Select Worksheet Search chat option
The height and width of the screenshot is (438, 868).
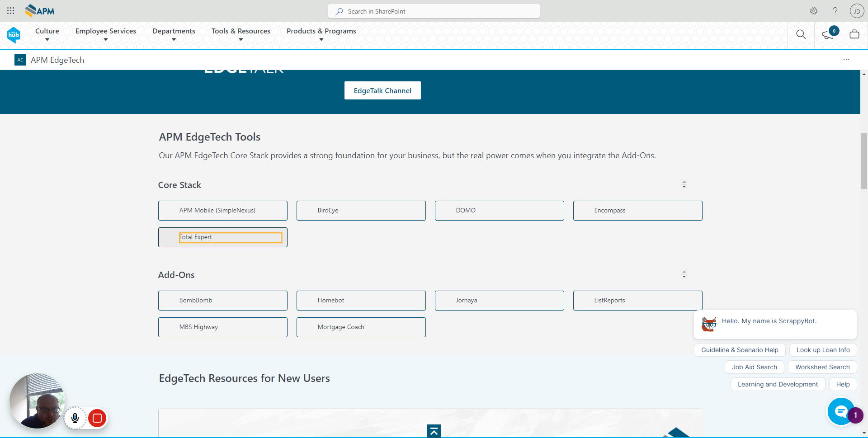[x=822, y=367]
